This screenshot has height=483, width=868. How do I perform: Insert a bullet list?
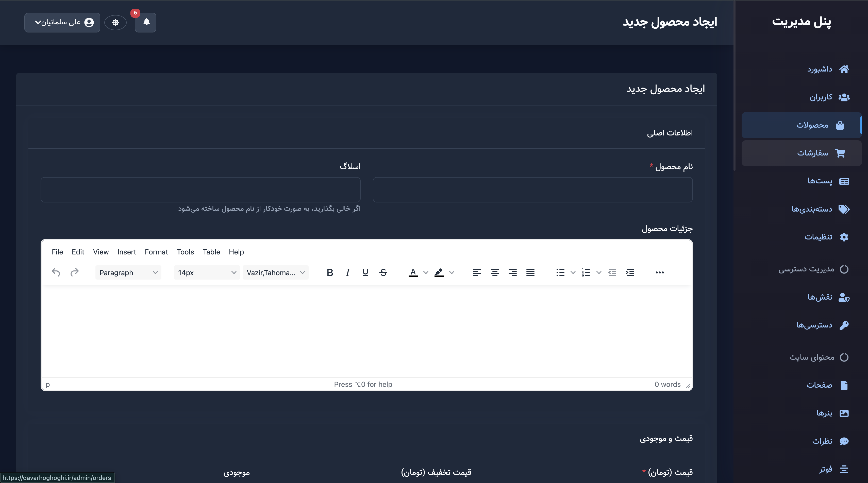coord(560,272)
